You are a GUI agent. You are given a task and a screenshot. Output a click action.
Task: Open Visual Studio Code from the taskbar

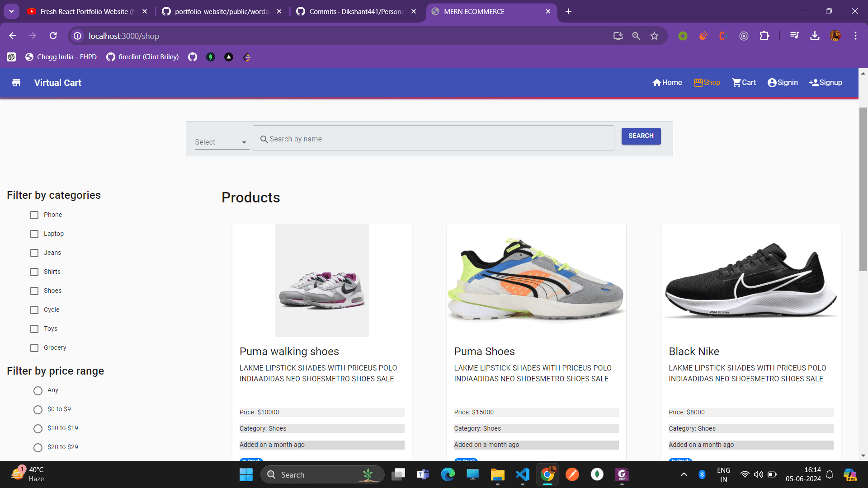click(522, 474)
